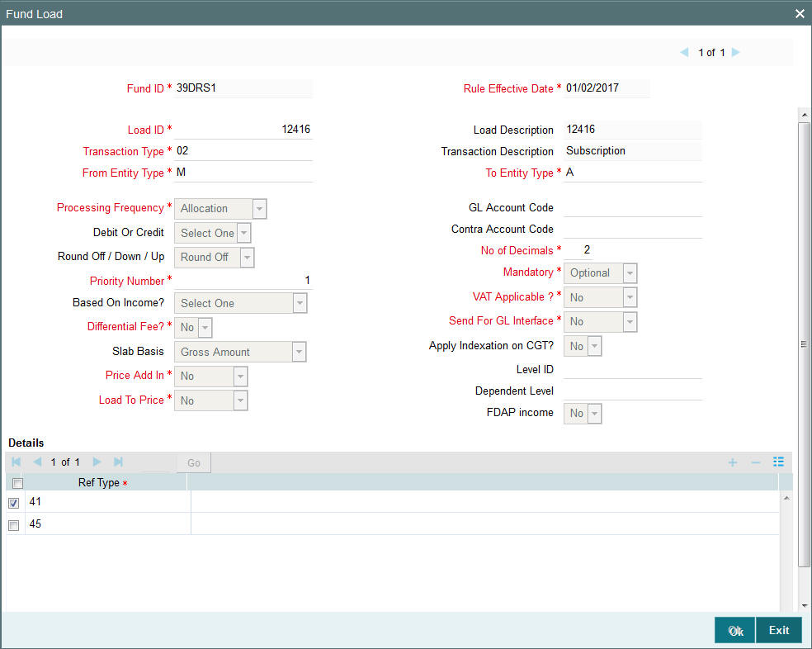This screenshot has width=812, height=649.
Task: Open Mandatory Optional dropdown
Action: [600, 273]
